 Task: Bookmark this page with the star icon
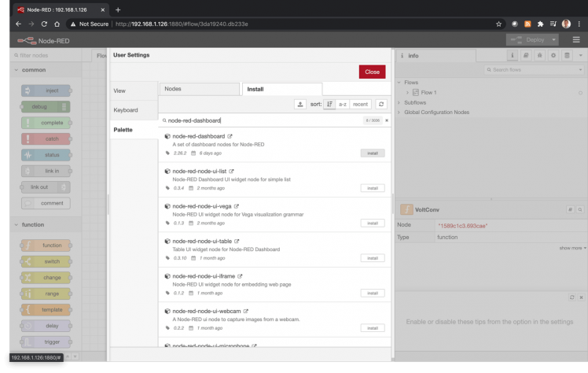click(x=498, y=24)
